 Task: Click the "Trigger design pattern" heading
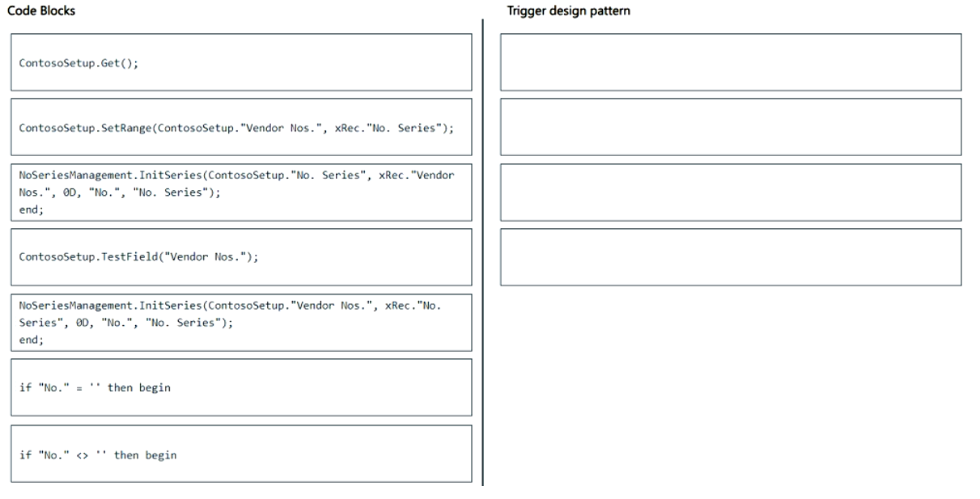pos(568,12)
